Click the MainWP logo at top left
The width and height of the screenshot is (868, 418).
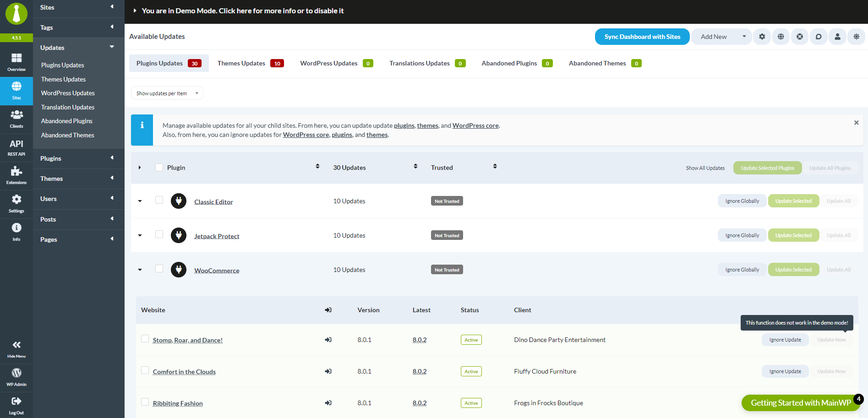point(16,14)
